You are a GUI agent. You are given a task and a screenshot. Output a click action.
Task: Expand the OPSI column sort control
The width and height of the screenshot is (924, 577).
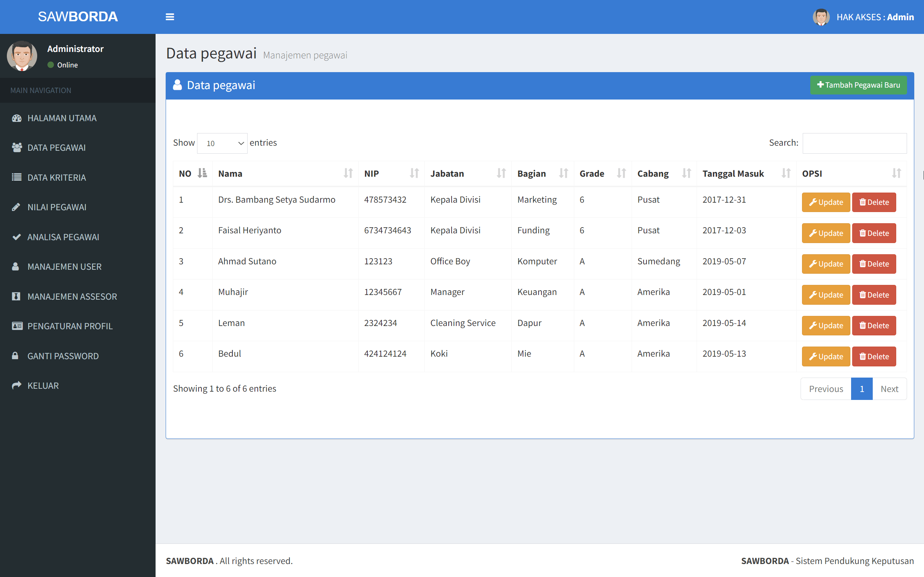896,173
